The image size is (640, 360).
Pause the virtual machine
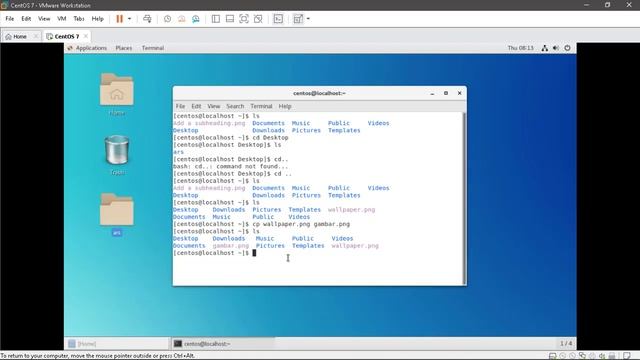point(119,19)
